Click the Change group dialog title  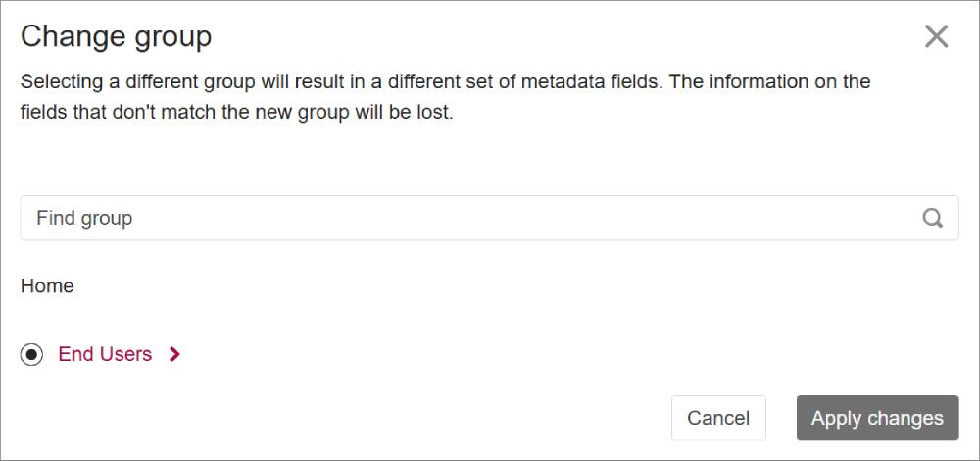pos(117,37)
